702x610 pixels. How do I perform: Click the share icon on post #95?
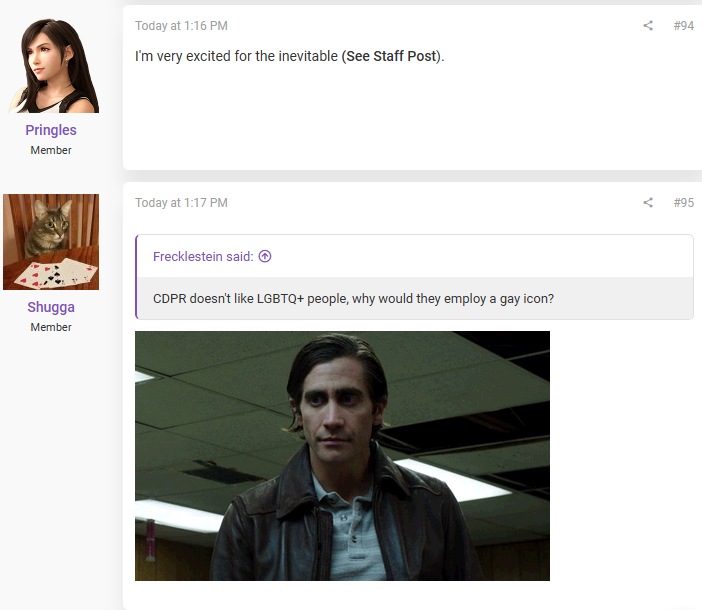tap(648, 203)
